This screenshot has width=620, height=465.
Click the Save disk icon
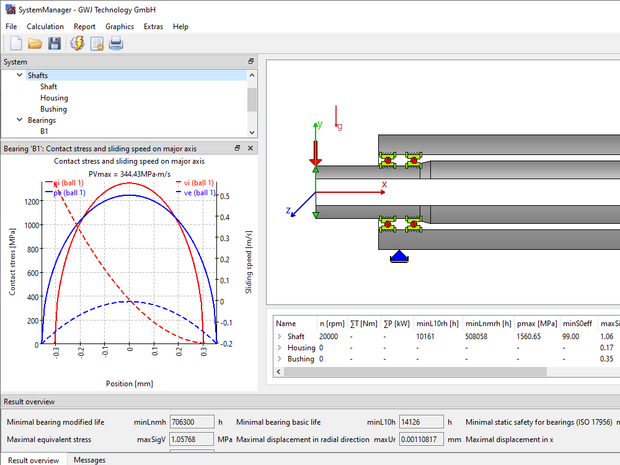pyautogui.click(x=54, y=43)
